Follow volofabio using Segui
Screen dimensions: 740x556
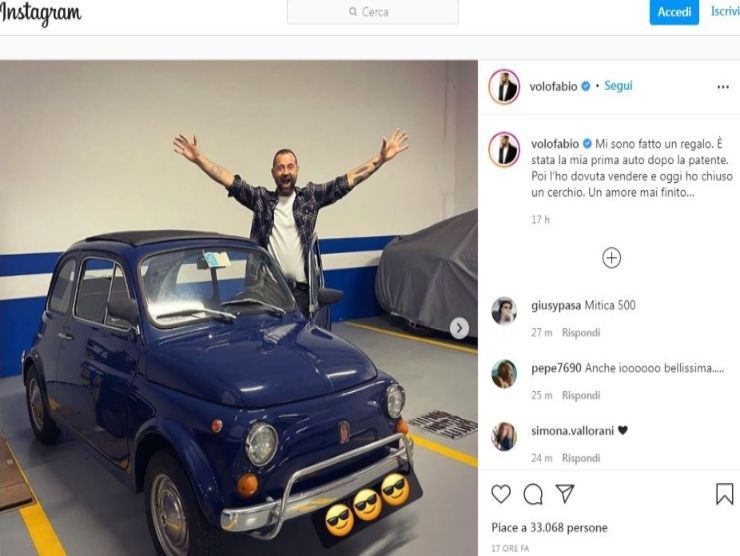click(x=618, y=86)
